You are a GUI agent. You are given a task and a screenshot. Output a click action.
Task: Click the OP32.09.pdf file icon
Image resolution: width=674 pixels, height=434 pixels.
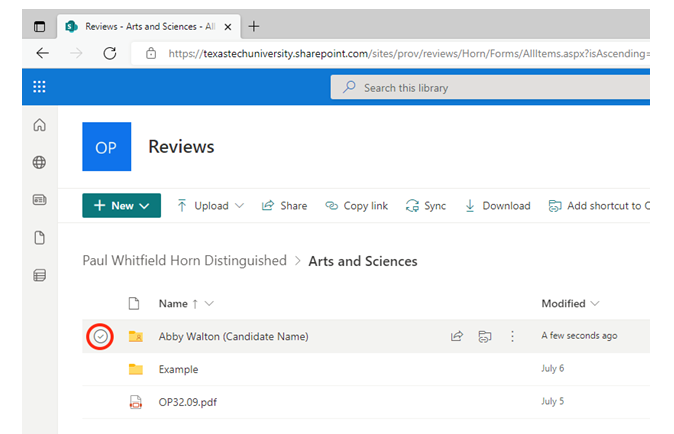point(136,402)
